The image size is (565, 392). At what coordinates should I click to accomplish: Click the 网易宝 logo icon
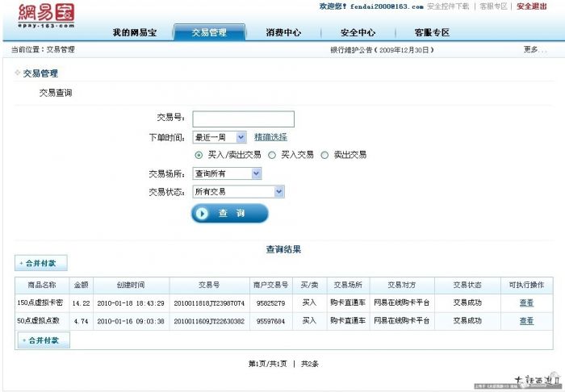coord(46,16)
